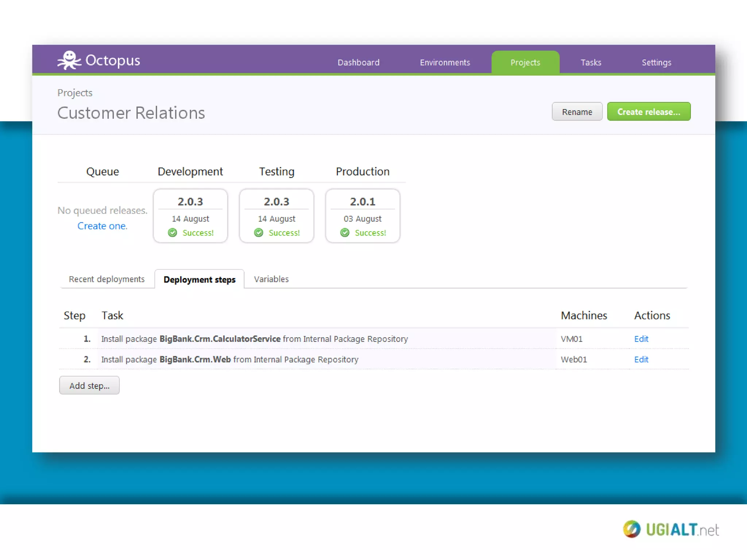
Task: Switch to the Recent deployments tab
Action: pyautogui.click(x=107, y=279)
